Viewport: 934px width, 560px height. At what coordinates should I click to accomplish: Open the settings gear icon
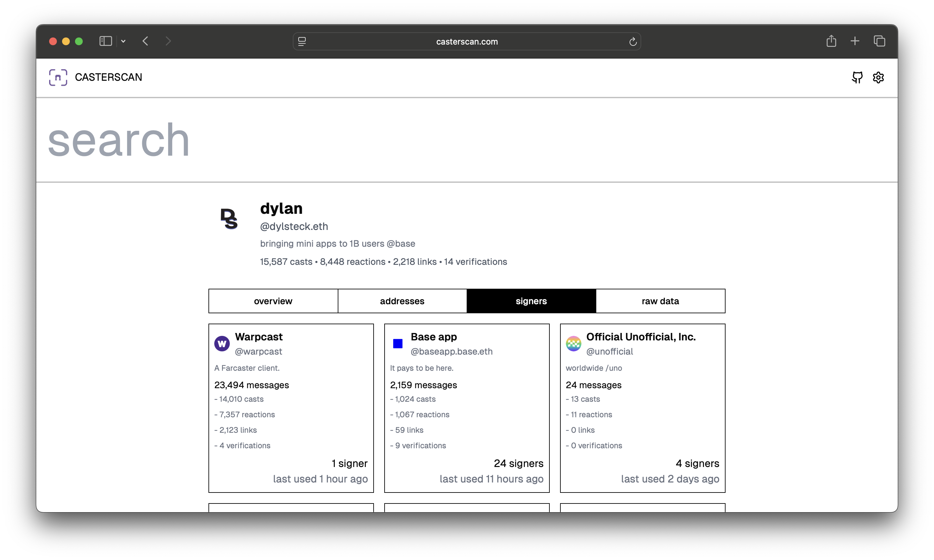878,78
